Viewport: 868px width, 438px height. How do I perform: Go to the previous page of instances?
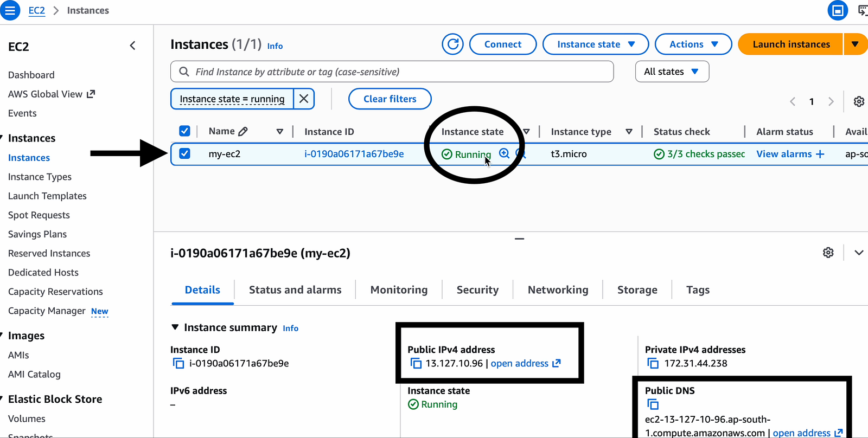click(793, 101)
